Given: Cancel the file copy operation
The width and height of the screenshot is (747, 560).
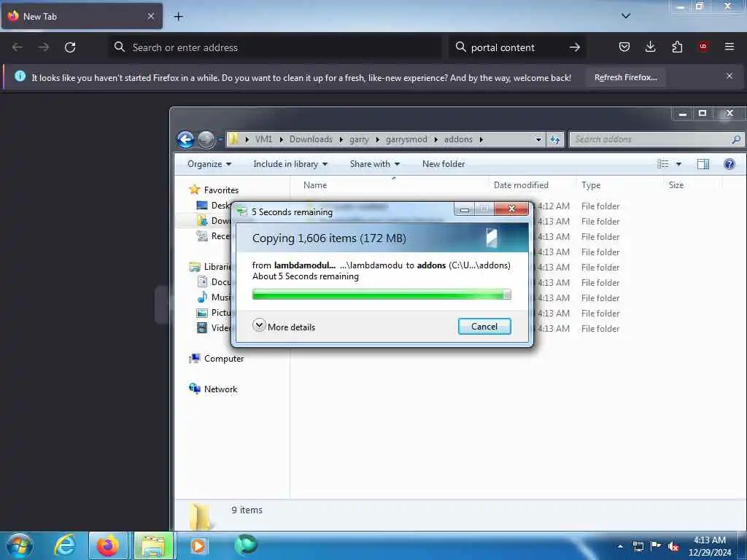Looking at the screenshot, I should pyautogui.click(x=484, y=326).
